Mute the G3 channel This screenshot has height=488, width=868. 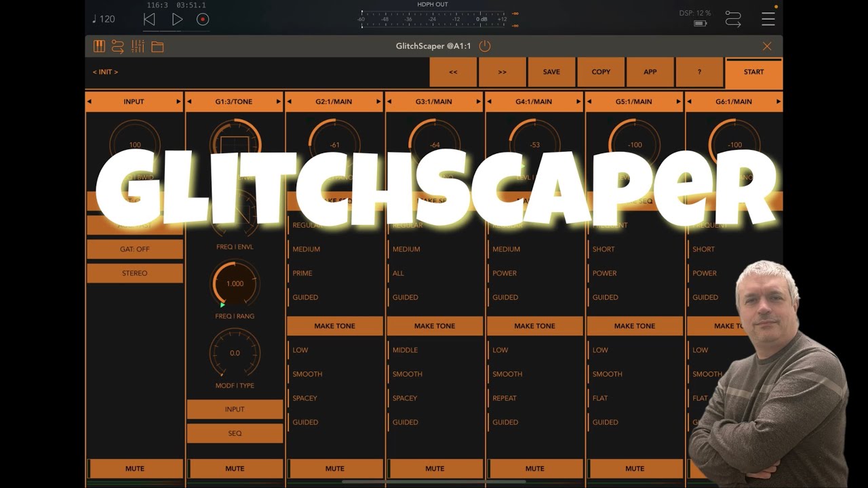pos(435,468)
